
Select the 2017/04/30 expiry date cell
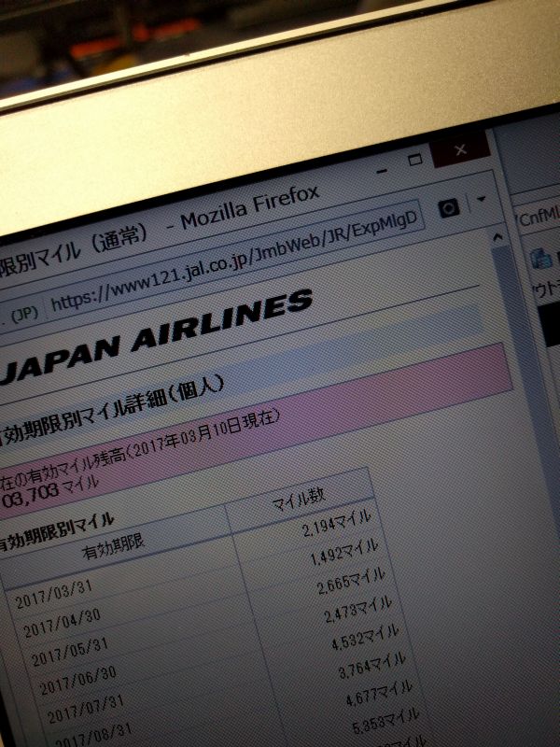click(x=62, y=623)
